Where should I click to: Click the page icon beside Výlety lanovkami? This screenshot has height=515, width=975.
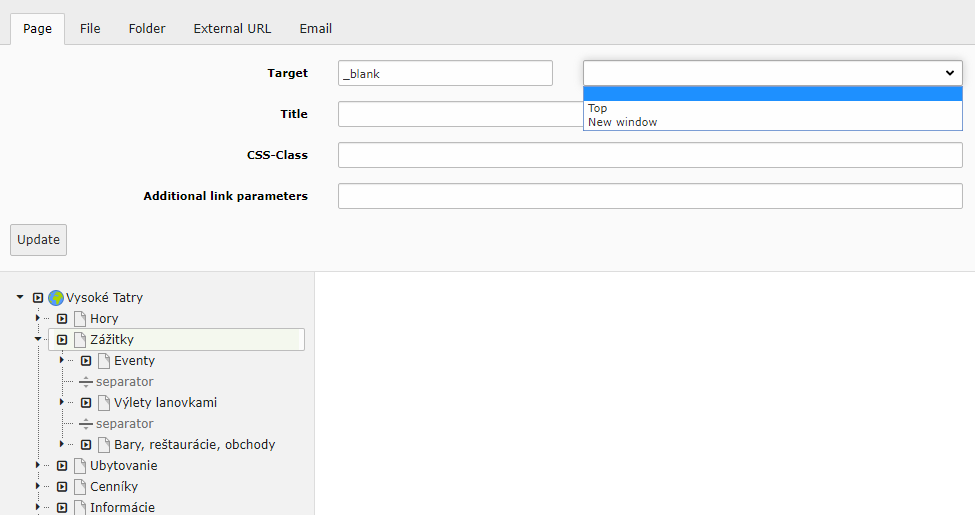[104, 403]
